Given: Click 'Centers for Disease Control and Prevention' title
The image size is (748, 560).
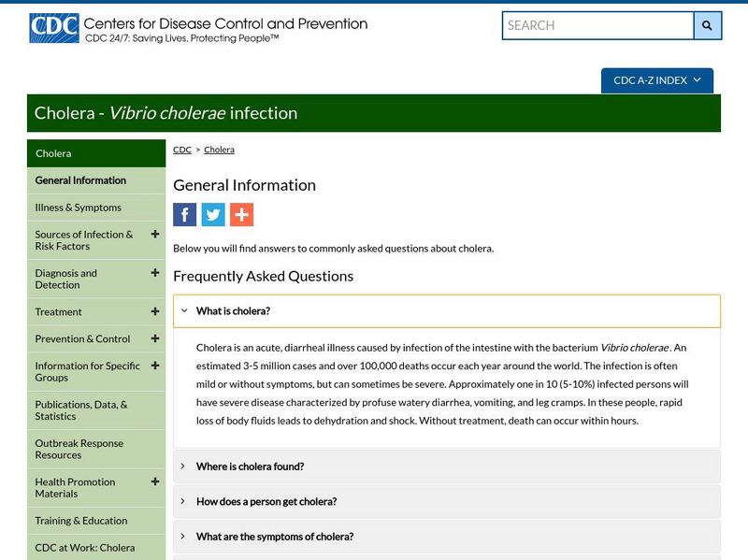Looking at the screenshot, I should click(x=225, y=23).
